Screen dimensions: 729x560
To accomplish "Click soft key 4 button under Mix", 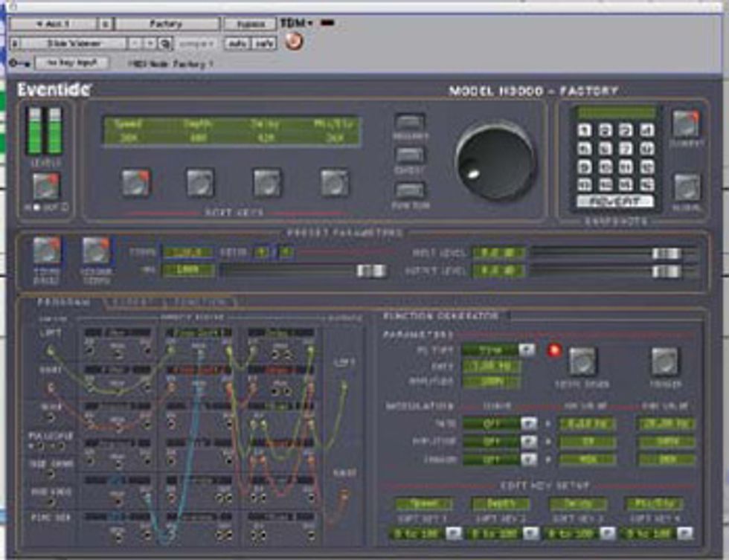I will coord(334,183).
